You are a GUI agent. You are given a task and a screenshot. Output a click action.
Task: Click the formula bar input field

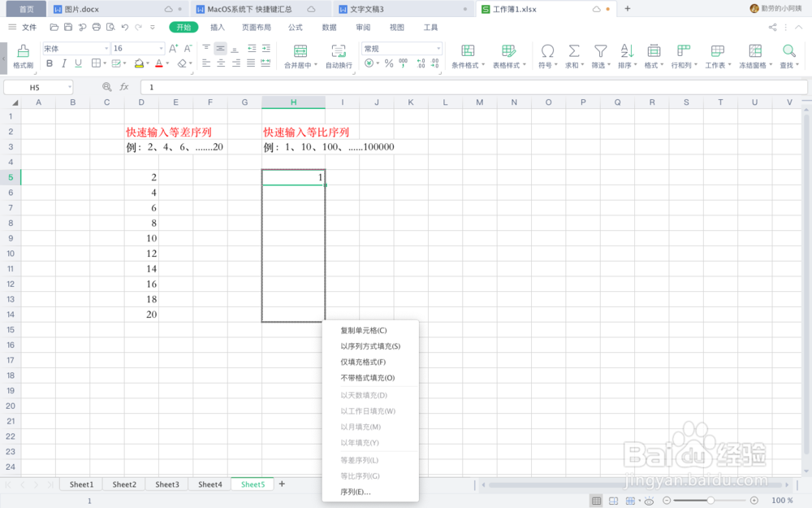click(474, 87)
